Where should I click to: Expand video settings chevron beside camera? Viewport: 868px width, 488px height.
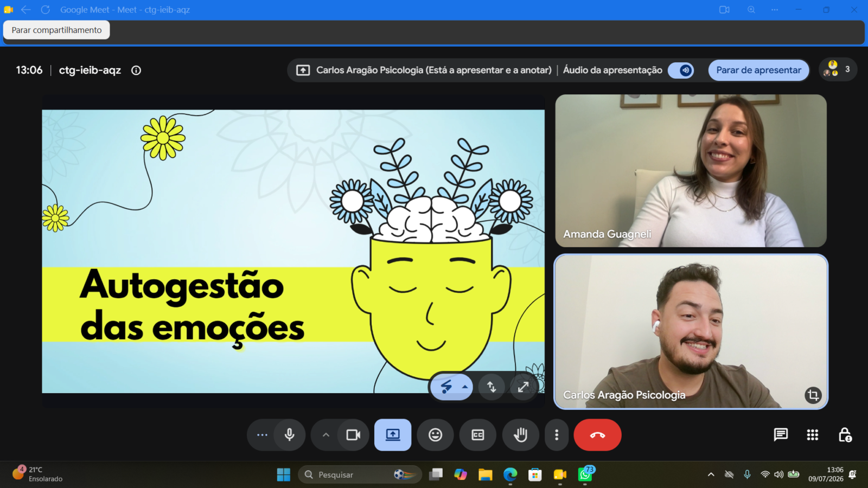(326, 435)
